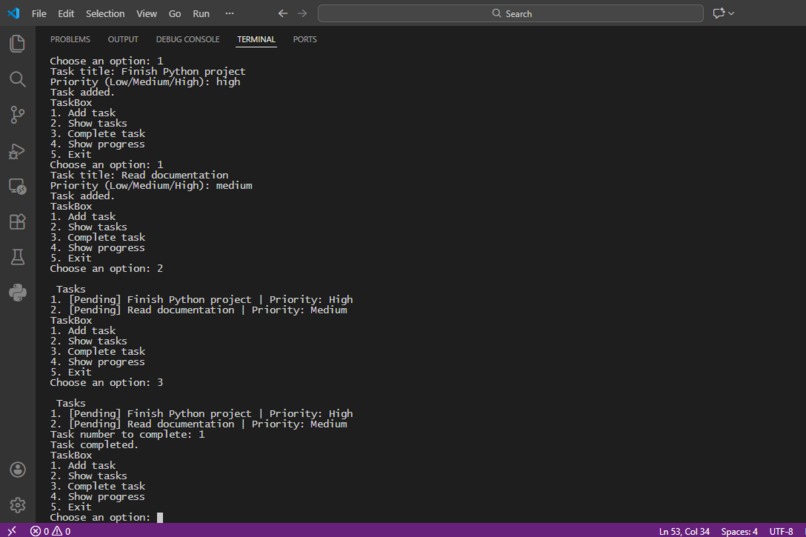Open the Copilot chat icon
Image resolution: width=806 pixels, height=537 pixels.
(718, 13)
